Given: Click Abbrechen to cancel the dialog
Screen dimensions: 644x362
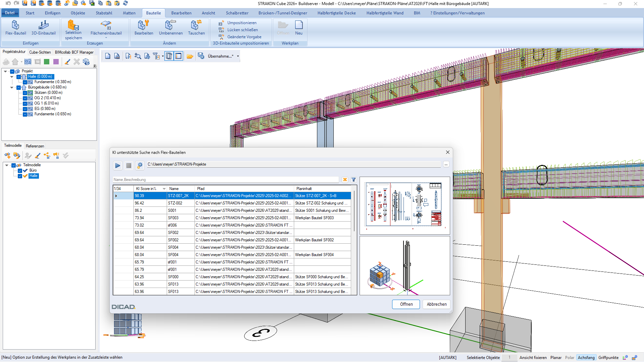Looking at the screenshot, I should click(437, 304).
